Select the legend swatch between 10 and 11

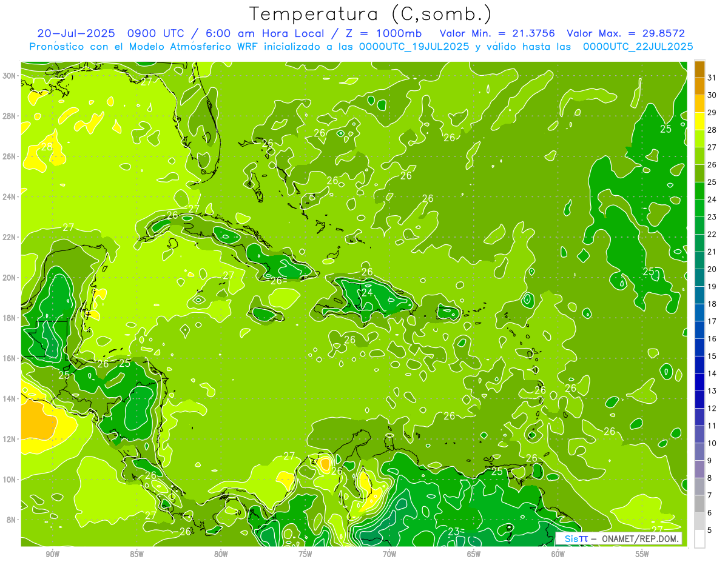pos(699,434)
